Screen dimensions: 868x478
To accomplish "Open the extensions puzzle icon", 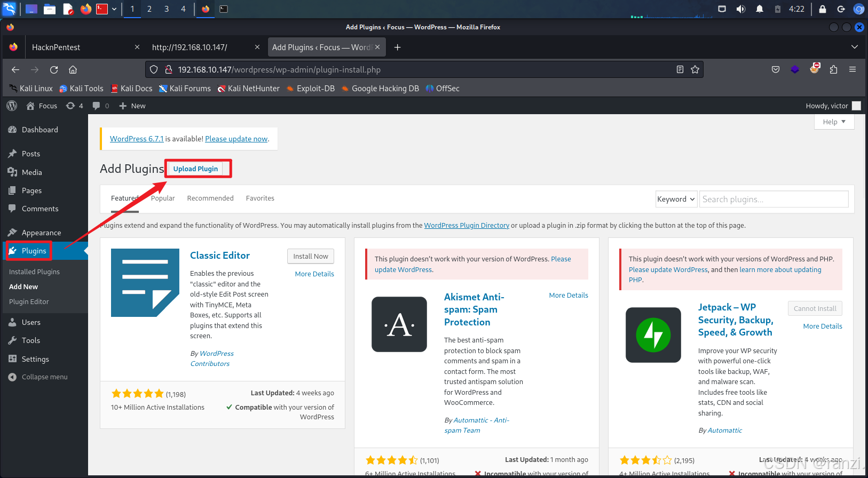I will coord(833,69).
